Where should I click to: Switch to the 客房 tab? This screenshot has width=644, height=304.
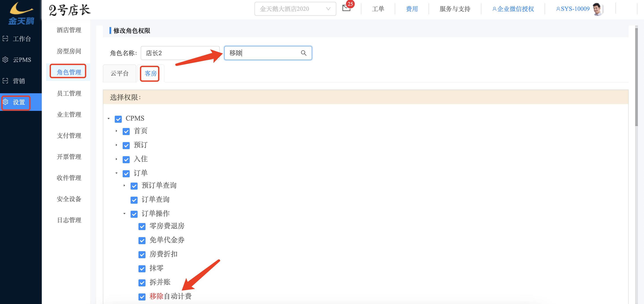[151, 73]
